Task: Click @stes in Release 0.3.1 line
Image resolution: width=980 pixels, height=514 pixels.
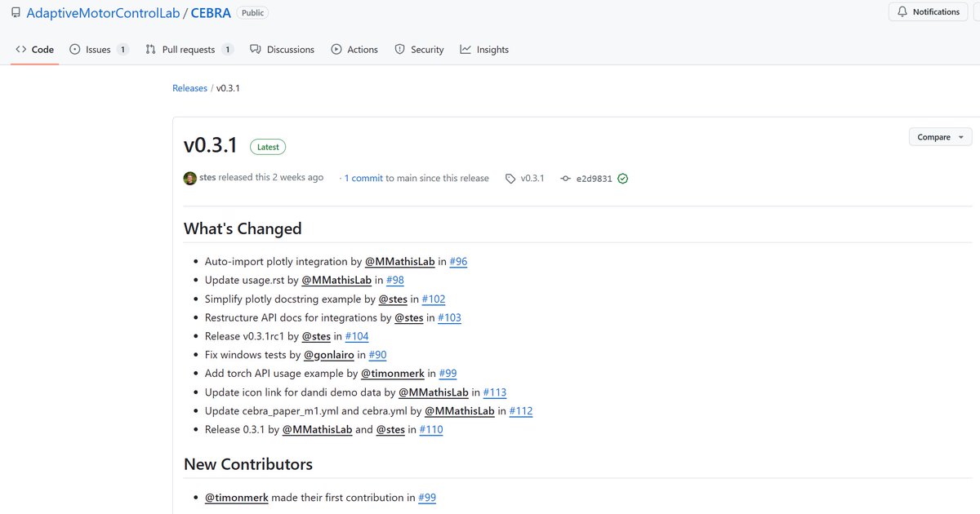Action: point(390,430)
